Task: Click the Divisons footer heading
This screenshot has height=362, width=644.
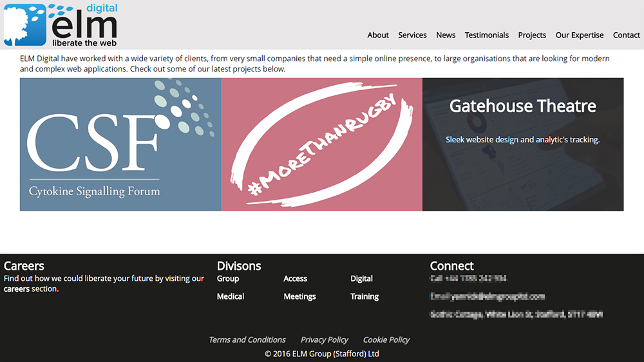Action: click(x=239, y=266)
